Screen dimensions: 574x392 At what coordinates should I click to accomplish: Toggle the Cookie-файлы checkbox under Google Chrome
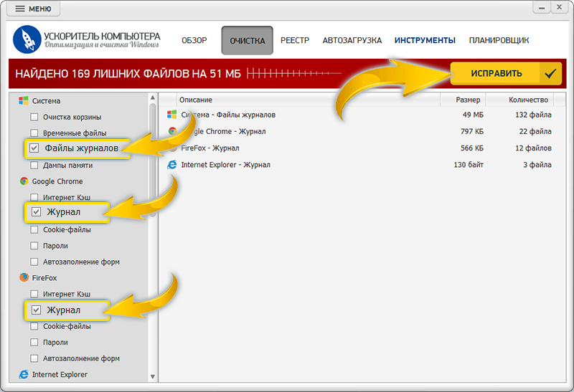[x=34, y=229]
